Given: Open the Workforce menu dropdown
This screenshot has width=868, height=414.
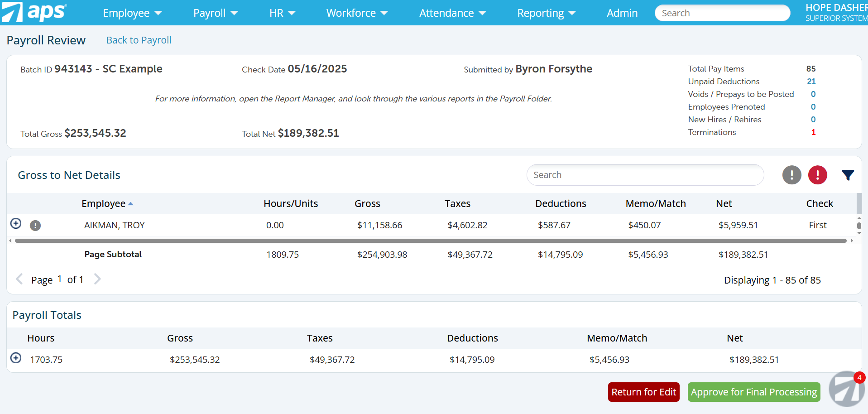Looking at the screenshot, I should click(x=356, y=13).
